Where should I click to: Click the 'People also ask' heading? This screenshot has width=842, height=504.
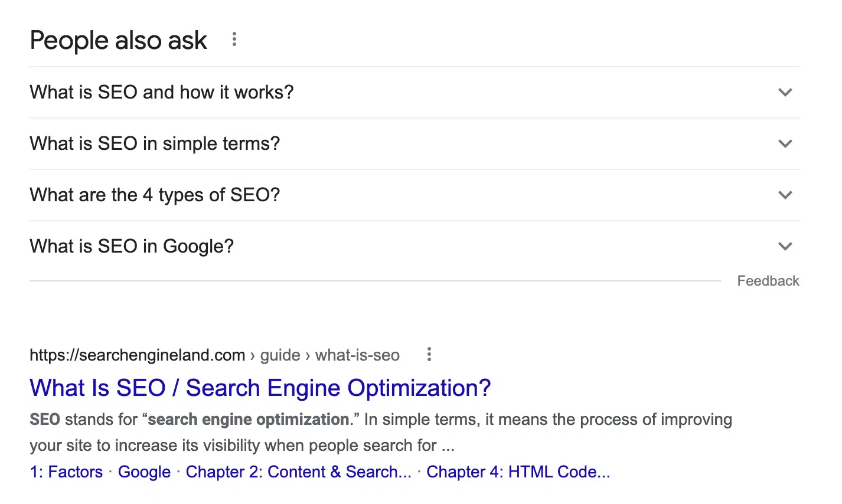point(118,40)
